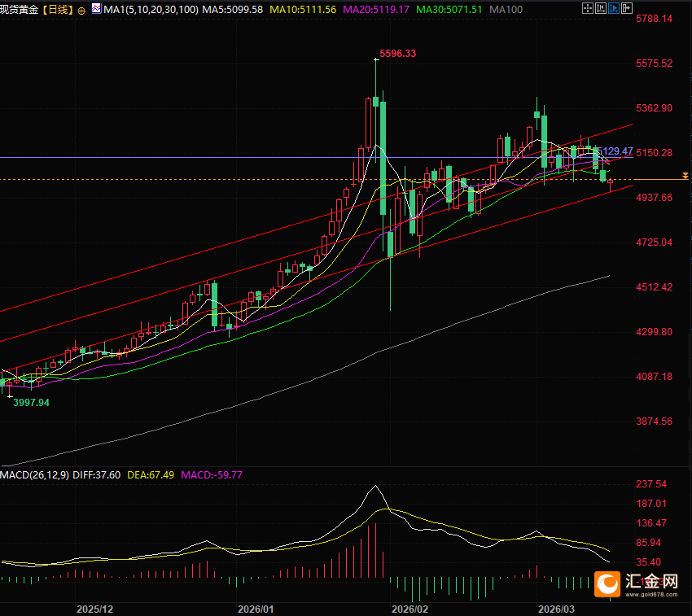Click the 4512.42 price axis label
The width and height of the screenshot is (692, 616).
click(x=654, y=286)
